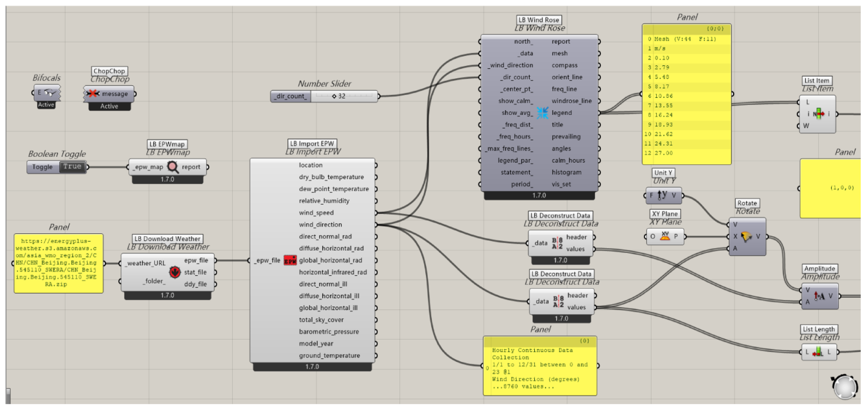Viewport: 868px width, 410px height.
Task: Click the _dir_count_ number slider handle at 32
Action: tap(334, 96)
